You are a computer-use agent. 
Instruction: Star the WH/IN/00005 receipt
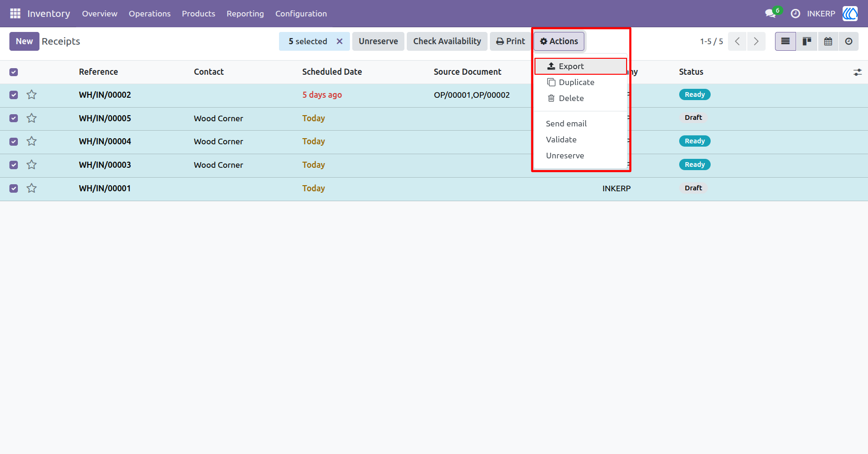coord(31,118)
